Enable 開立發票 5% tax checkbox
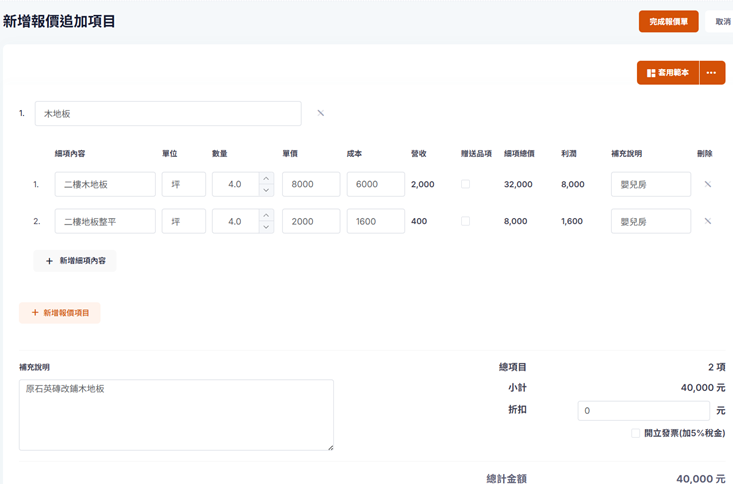Image resolution: width=733 pixels, height=484 pixels. [x=635, y=433]
